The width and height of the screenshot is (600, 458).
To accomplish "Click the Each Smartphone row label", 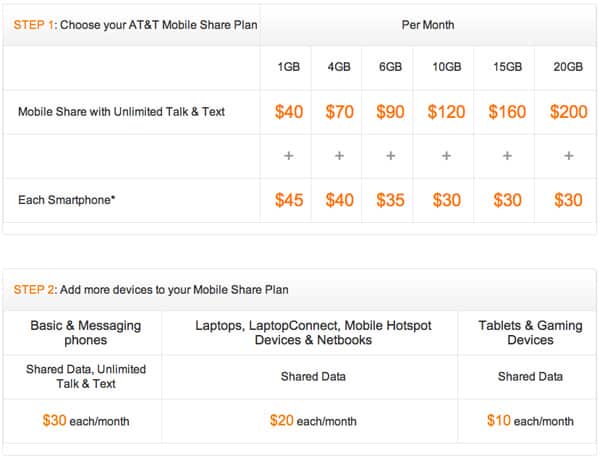I will click(67, 200).
